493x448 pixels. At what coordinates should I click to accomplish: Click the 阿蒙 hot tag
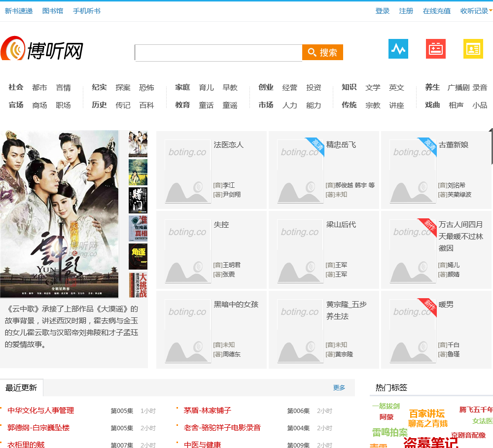coord(387,417)
